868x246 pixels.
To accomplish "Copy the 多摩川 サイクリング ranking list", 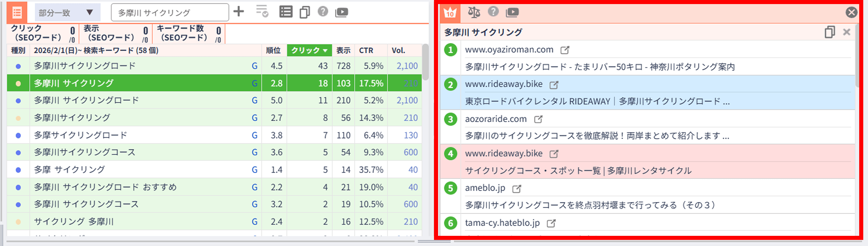I will 829,32.
